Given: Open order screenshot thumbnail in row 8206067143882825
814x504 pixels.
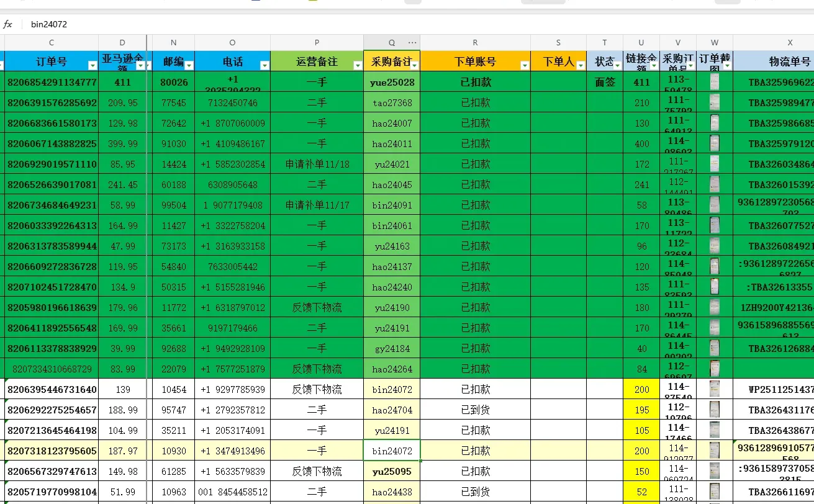Looking at the screenshot, I should coord(715,143).
